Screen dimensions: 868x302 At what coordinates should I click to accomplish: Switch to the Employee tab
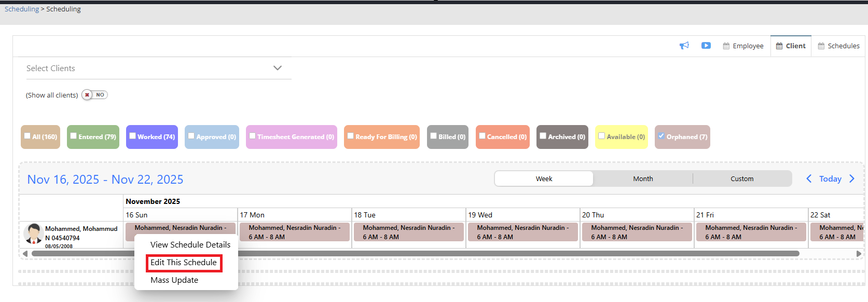click(x=743, y=46)
